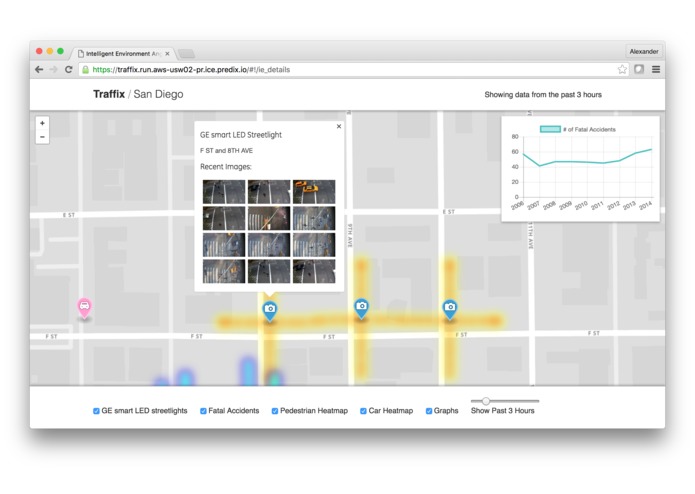Open the last thumbnail in the bottom row
This screenshot has width=695, height=494.
pos(314,271)
